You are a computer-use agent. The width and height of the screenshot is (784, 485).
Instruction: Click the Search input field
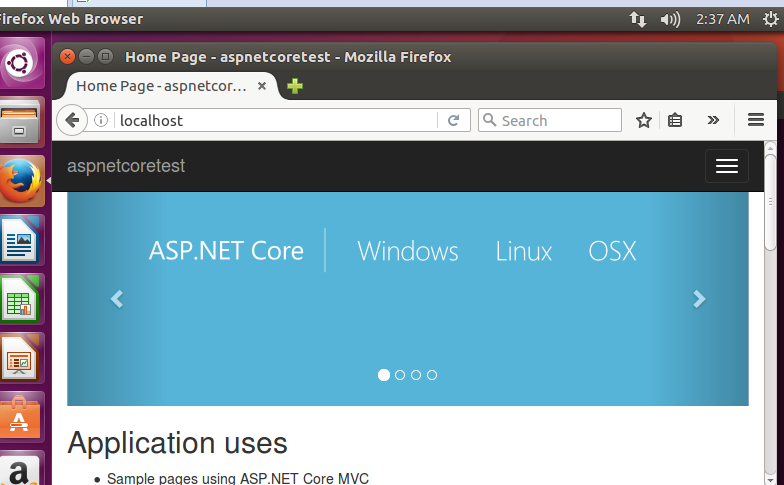tap(558, 121)
